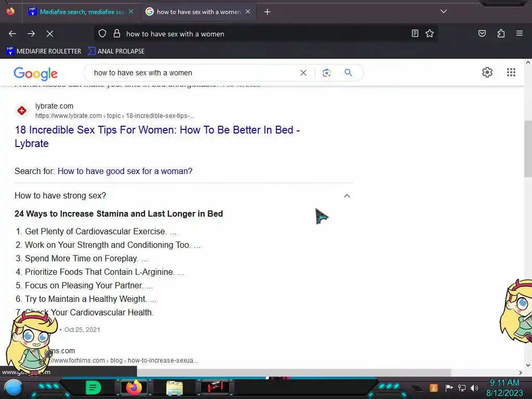Screen dimensions: 532x399
Task: Open the tracking protection shield icon
Action: coord(102,34)
